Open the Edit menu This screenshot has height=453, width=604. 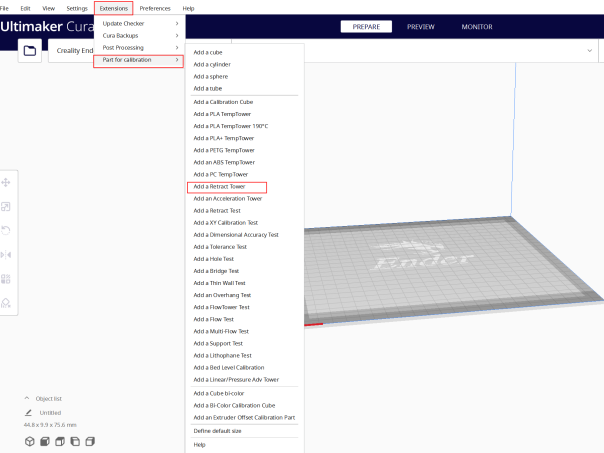pyautogui.click(x=25, y=8)
